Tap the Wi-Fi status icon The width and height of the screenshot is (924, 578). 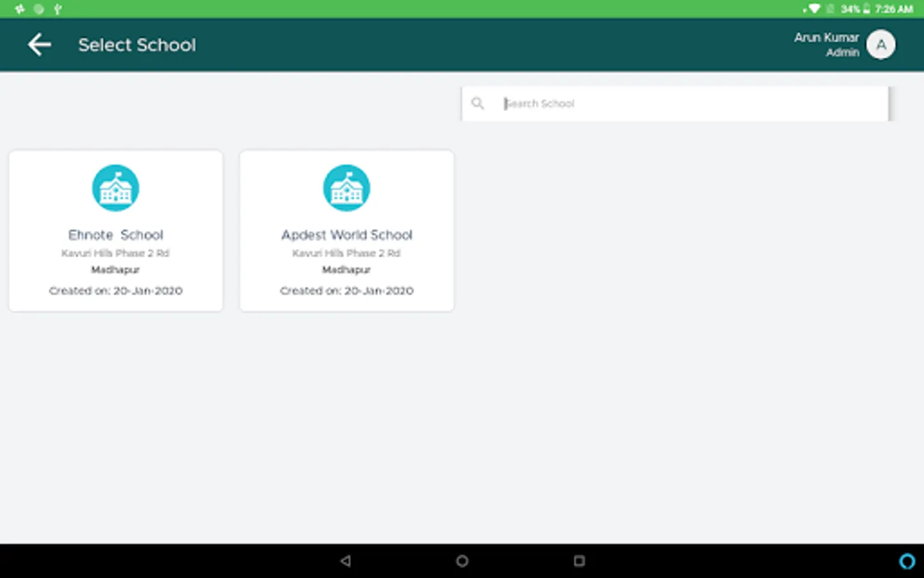[814, 9]
